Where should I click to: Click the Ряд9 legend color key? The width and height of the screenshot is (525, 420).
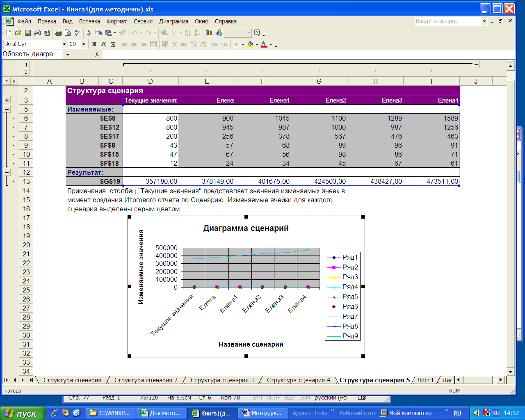[334, 336]
